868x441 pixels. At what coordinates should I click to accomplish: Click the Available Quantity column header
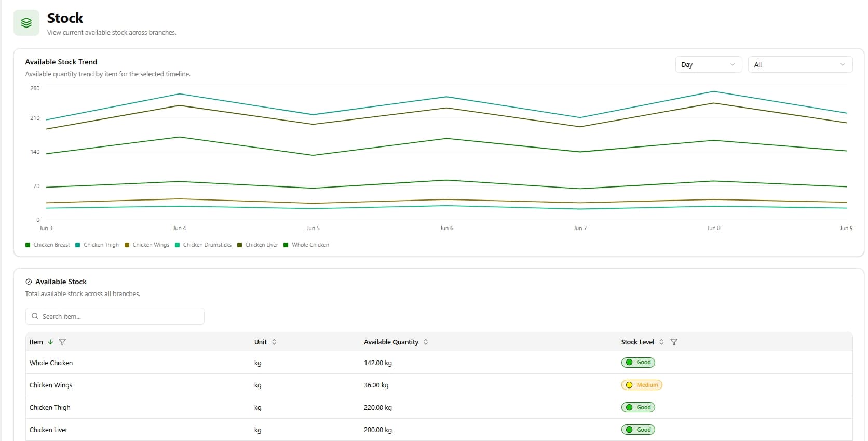[x=391, y=342]
